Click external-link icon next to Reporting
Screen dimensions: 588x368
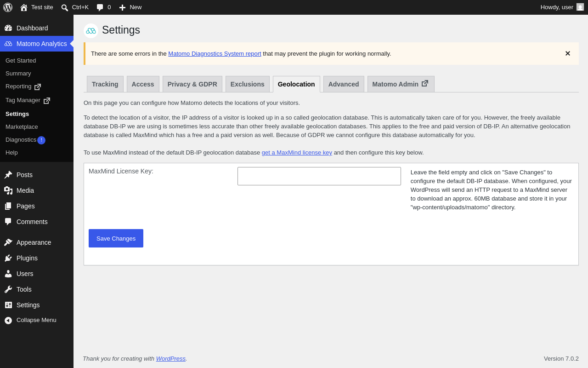coord(38,87)
